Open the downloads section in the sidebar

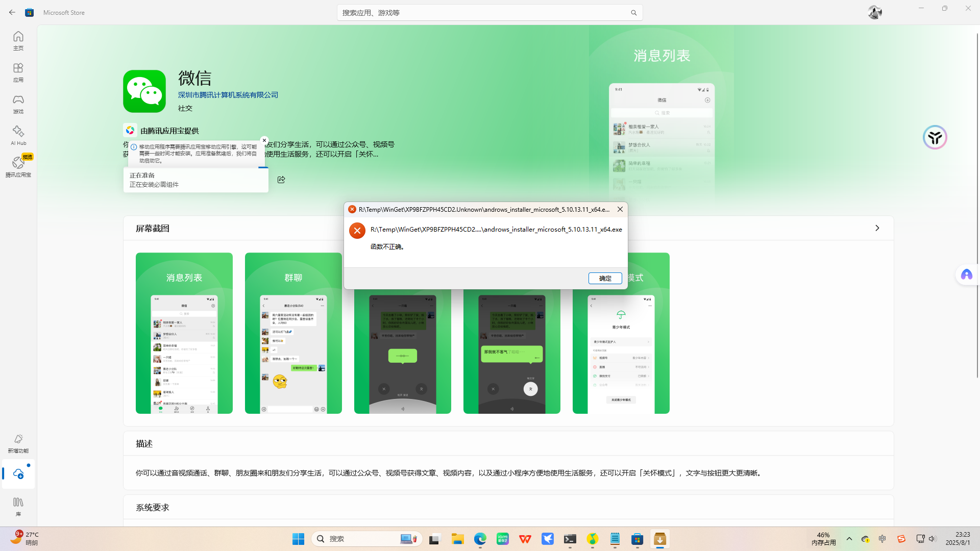coord(18,474)
